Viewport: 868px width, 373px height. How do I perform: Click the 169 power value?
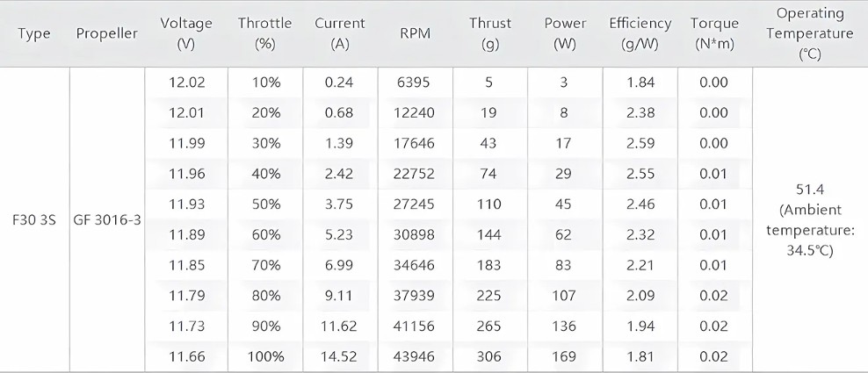[563, 356]
